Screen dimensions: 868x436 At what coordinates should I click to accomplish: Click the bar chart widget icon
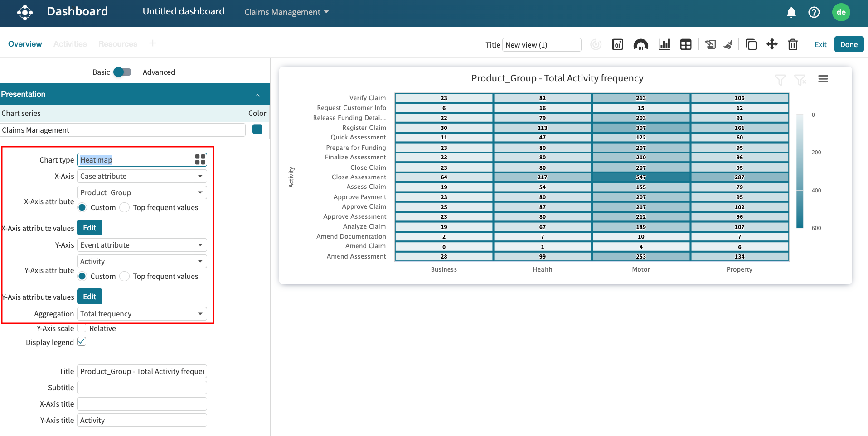click(664, 44)
